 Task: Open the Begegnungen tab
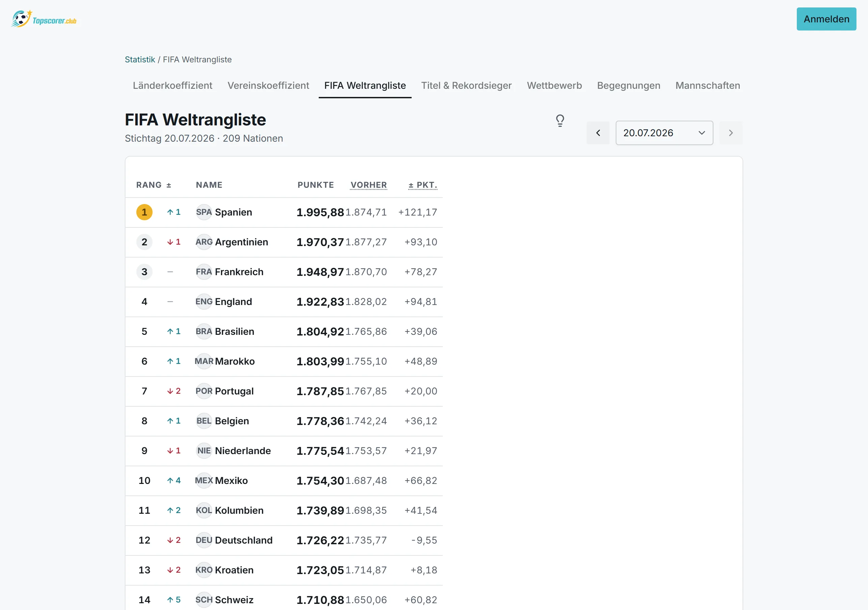click(x=628, y=86)
